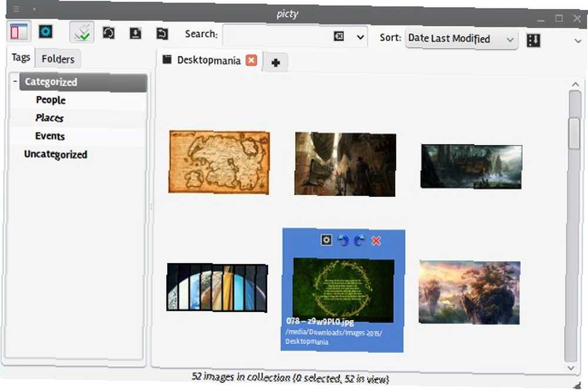Click the circular refresh toolbar icon

[x=109, y=33]
